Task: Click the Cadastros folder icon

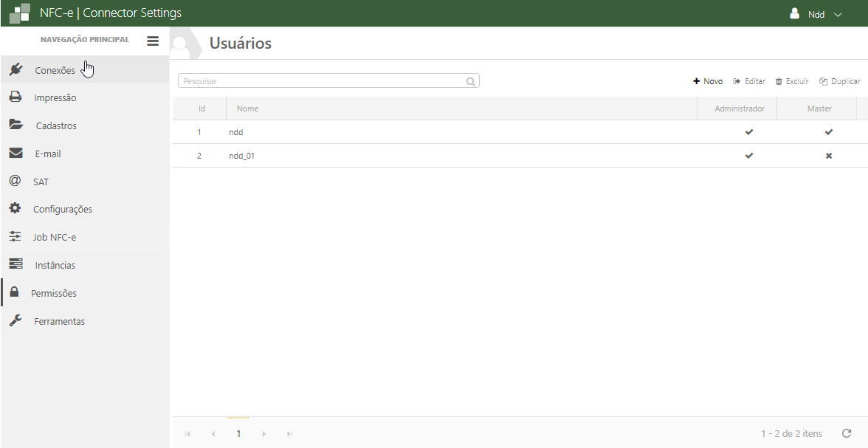Action: (15, 125)
